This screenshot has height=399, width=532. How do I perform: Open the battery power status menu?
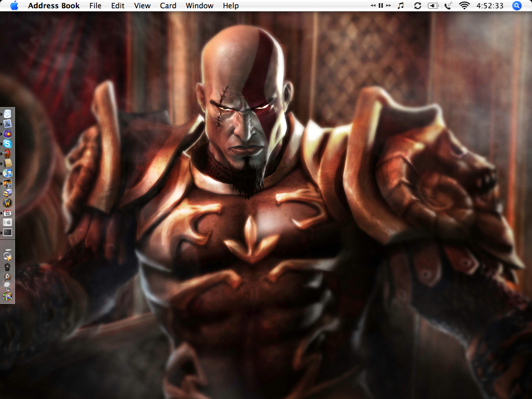pos(433,6)
